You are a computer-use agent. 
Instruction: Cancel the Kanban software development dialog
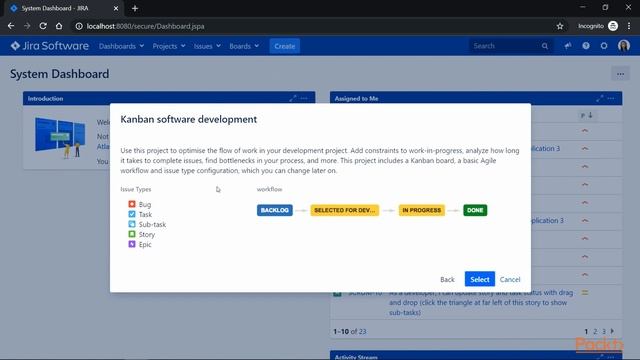click(510, 280)
